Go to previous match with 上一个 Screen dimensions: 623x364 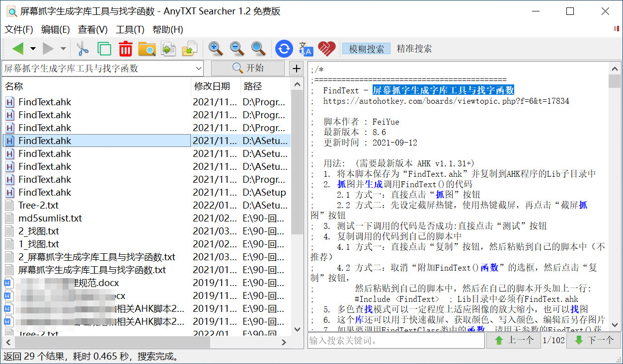513,340
